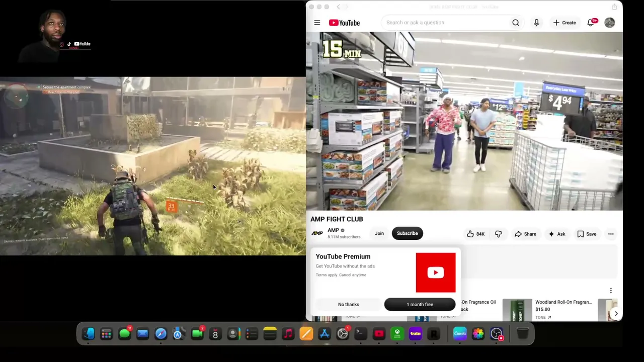Open Tubi app from the Dock
The height and width of the screenshot is (362, 644).
[x=415, y=333]
